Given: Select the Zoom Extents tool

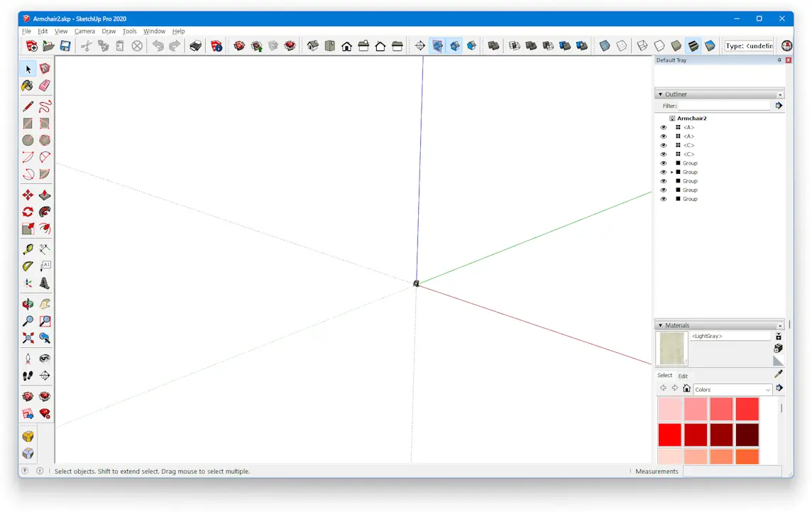Looking at the screenshot, I should pyautogui.click(x=28, y=338).
